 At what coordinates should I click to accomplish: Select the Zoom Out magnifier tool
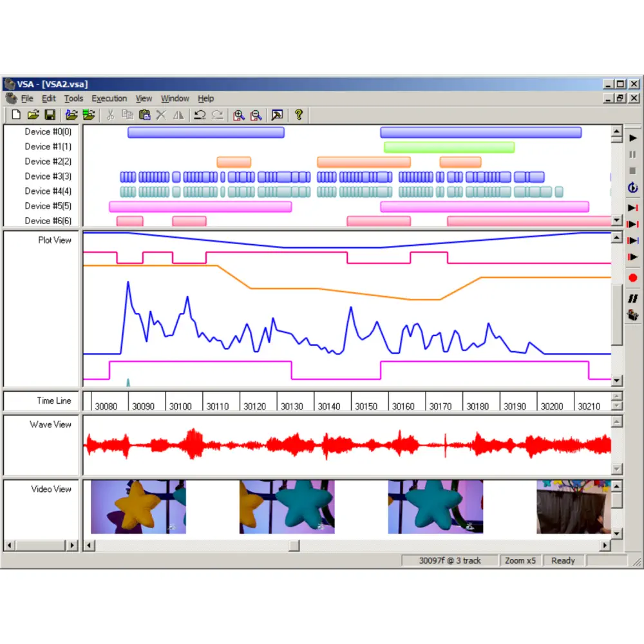tap(256, 115)
